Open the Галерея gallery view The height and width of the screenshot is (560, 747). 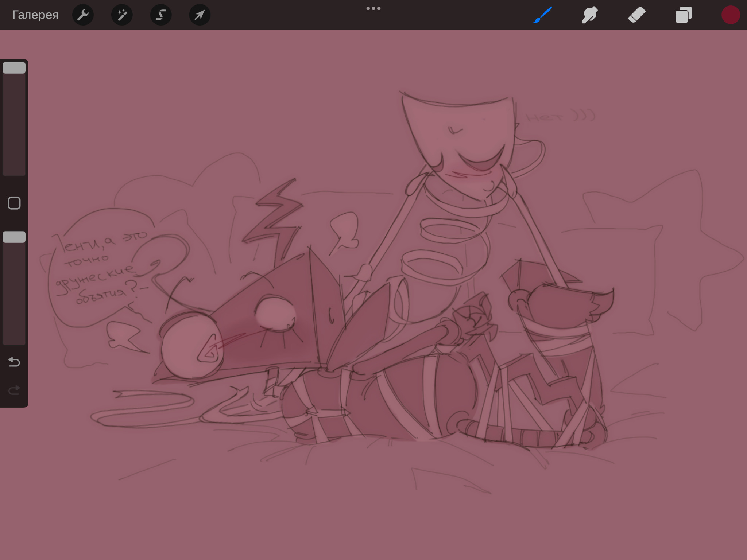pyautogui.click(x=35, y=15)
